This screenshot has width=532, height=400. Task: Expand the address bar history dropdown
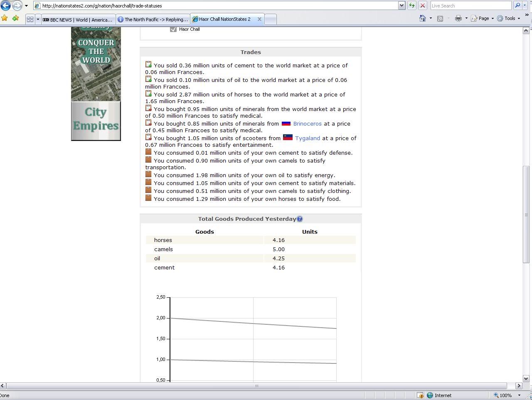pos(401,6)
